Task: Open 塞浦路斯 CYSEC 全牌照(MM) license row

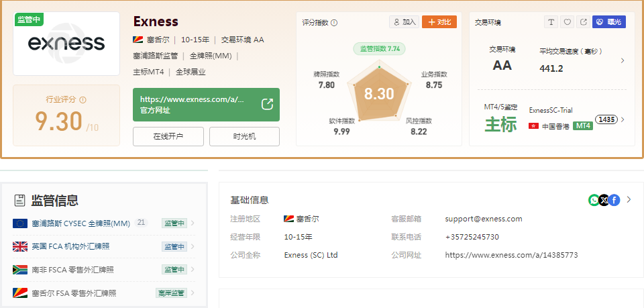Action: (105, 223)
